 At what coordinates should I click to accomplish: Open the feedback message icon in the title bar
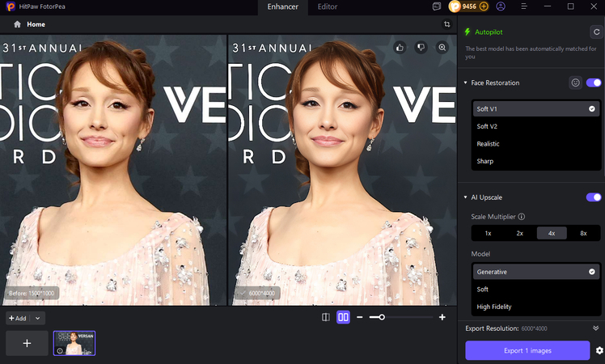(x=437, y=6)
